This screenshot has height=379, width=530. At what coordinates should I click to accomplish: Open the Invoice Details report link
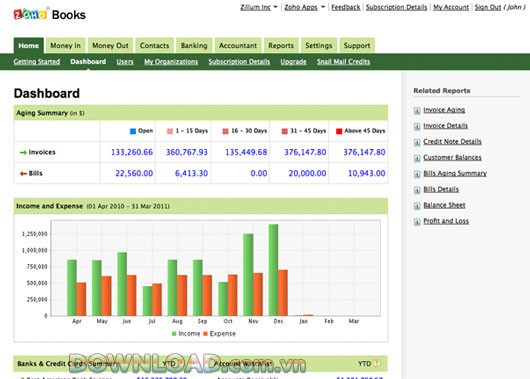pos(445,126)
